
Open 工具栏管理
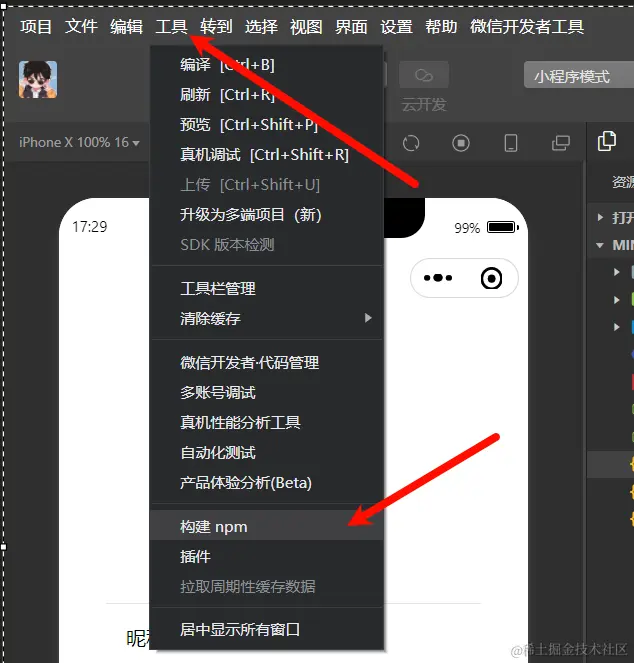click(266, 289)
